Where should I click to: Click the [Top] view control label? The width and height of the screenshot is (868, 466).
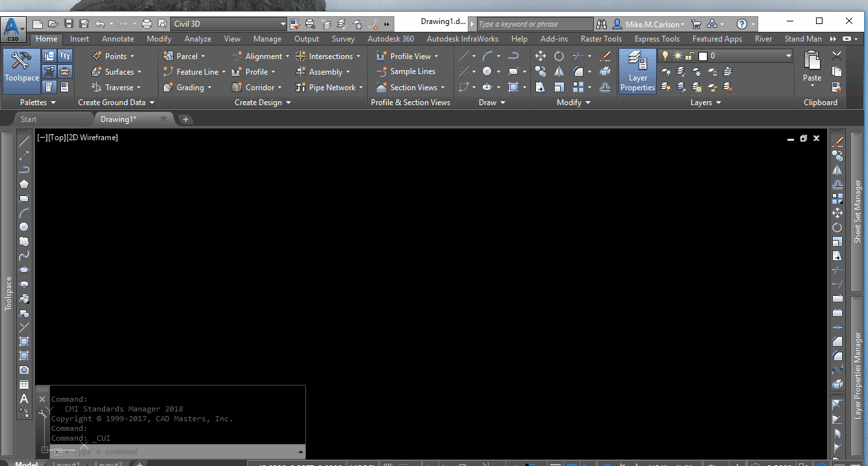(x=57, y=138)
